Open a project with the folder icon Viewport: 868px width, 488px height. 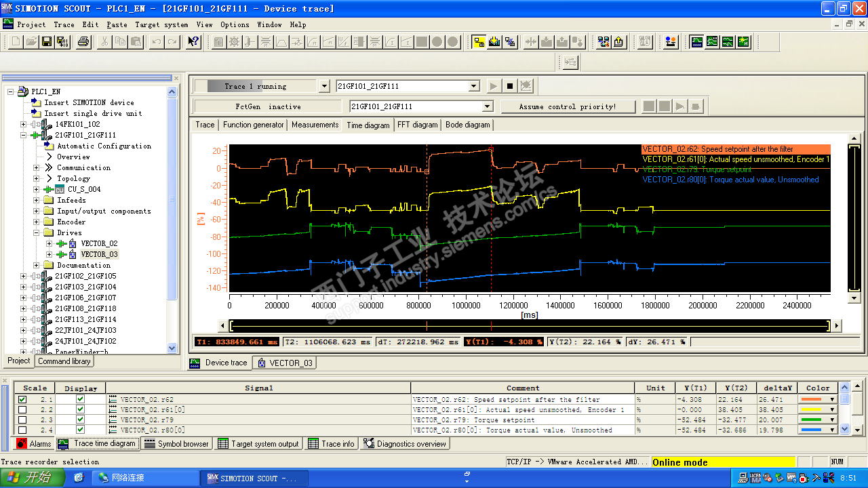[x=32, y=42]
